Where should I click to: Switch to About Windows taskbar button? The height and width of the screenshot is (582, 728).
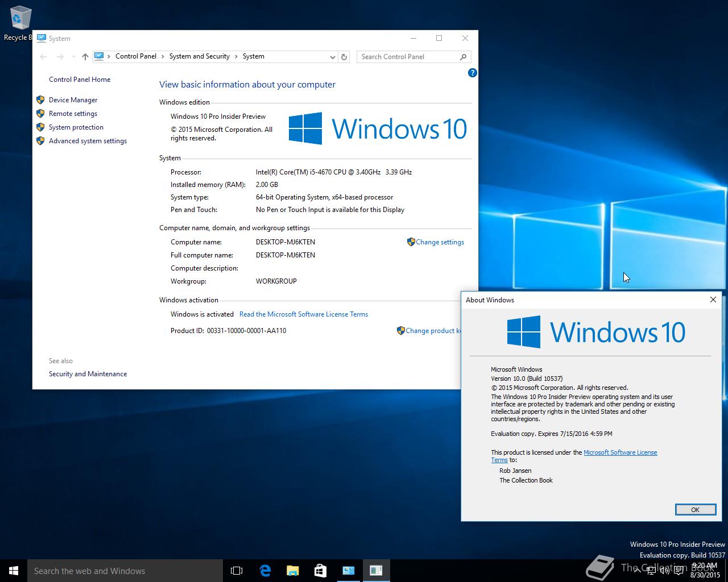click(x=376, y=571)
